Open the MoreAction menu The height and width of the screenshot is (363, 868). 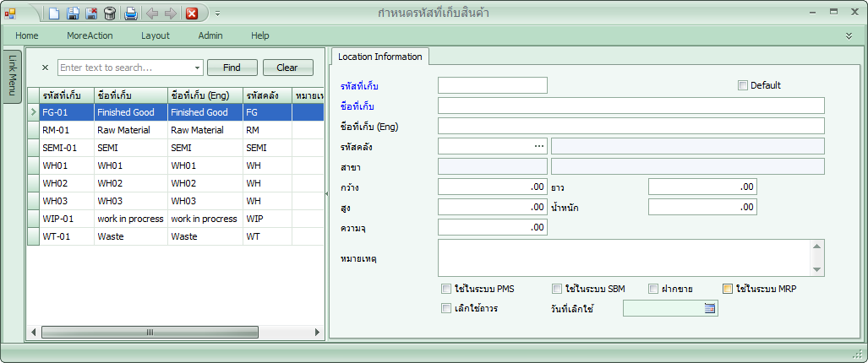tap(90, 35)
